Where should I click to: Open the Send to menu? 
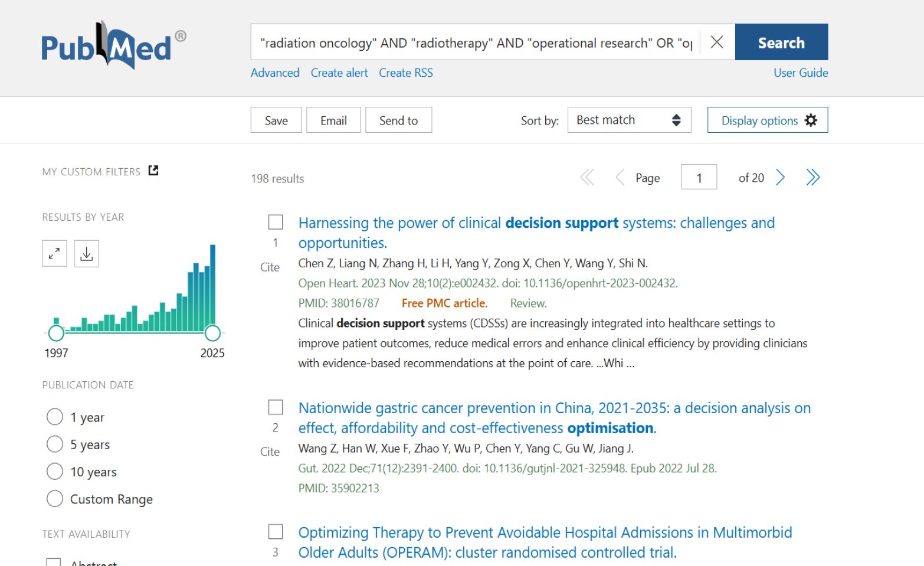pyautogui.click(x=398, y=120)
